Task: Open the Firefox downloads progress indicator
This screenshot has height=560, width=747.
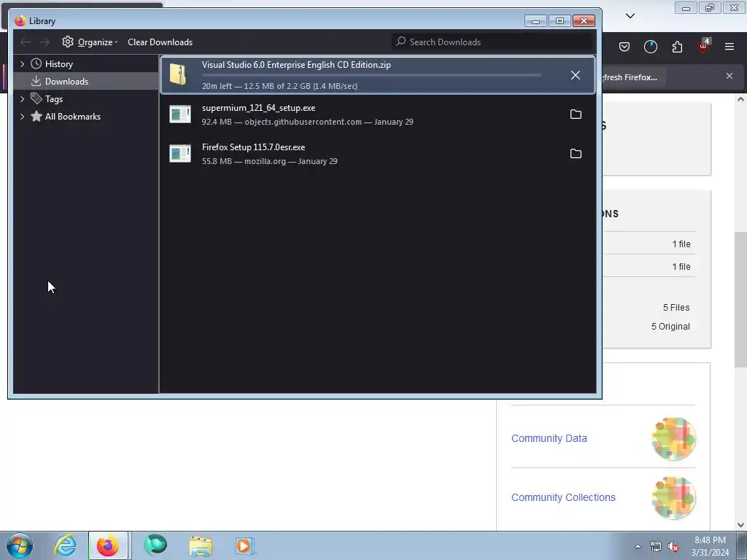Action: (x=650, y=47)
